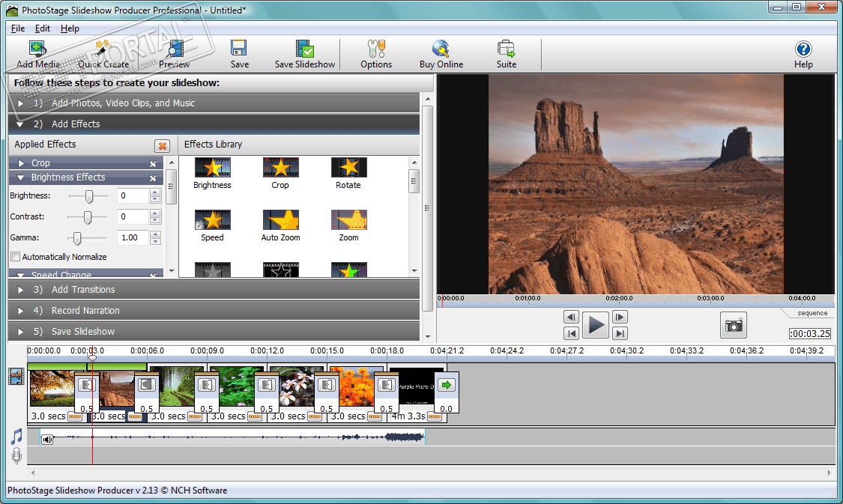Collapse the Brightness Effects section
843x504 pixels.
tap(21, 177)
